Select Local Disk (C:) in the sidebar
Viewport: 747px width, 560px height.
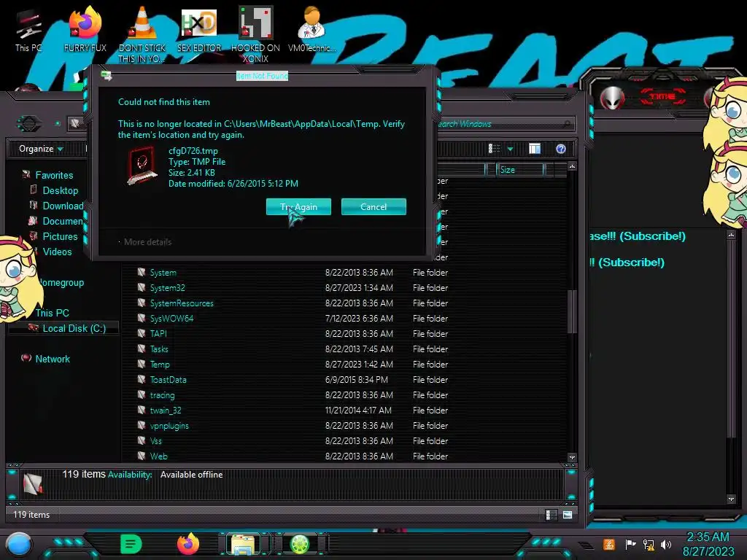(74, 328)
